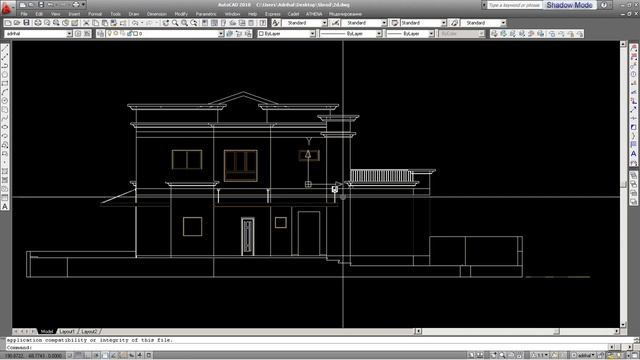Open the layer list dropdown showing 0
This screenshot has height=360, width=640.
click(220, 33)
